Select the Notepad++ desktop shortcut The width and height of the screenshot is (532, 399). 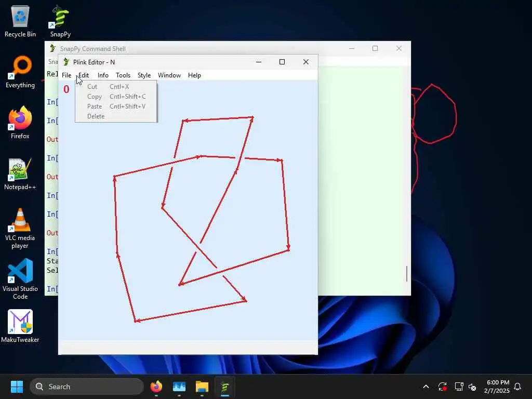(20, 174)
